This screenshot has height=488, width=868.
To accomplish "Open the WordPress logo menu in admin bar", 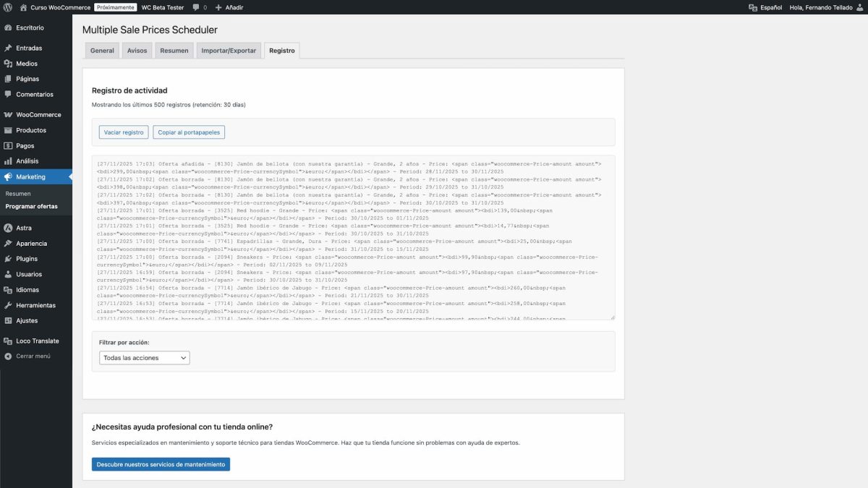I will tap(8, 7).
